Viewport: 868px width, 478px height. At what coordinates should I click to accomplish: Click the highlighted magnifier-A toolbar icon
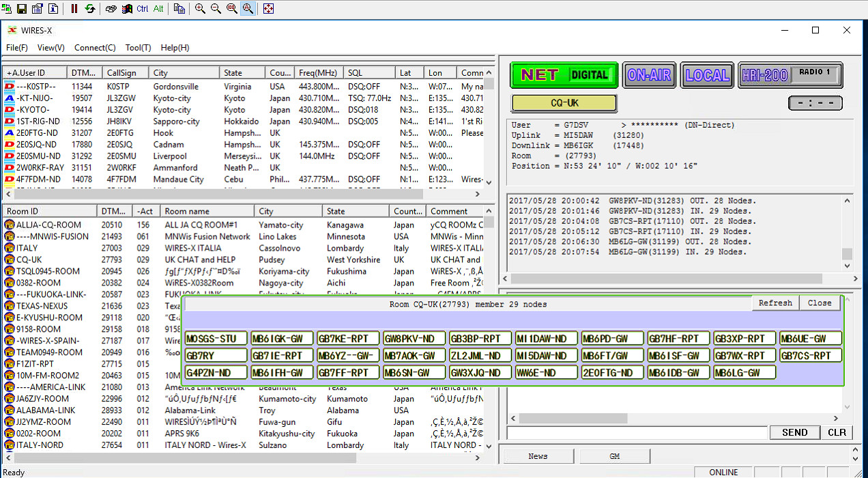(248, 9)
